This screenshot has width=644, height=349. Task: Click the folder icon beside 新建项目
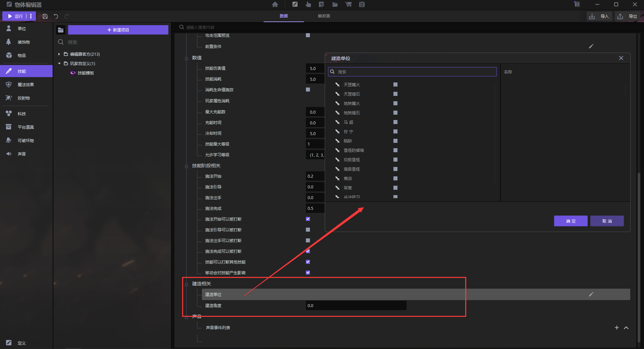61,30
